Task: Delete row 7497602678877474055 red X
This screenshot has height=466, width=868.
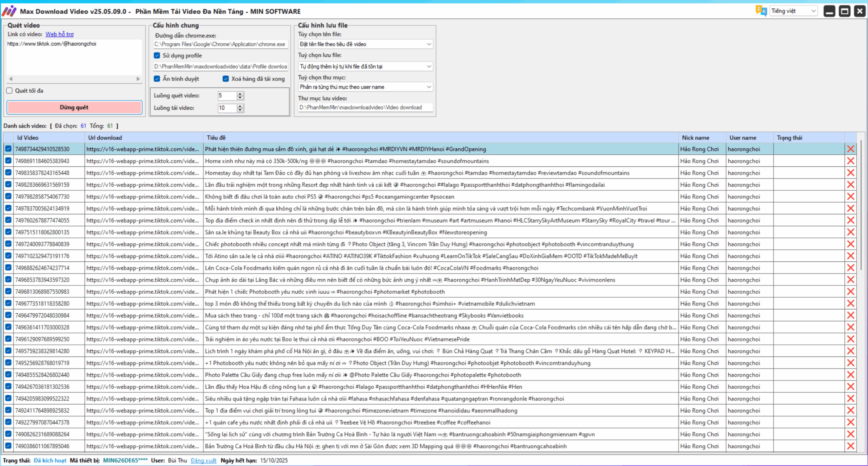Action: (x=850, y=220)
